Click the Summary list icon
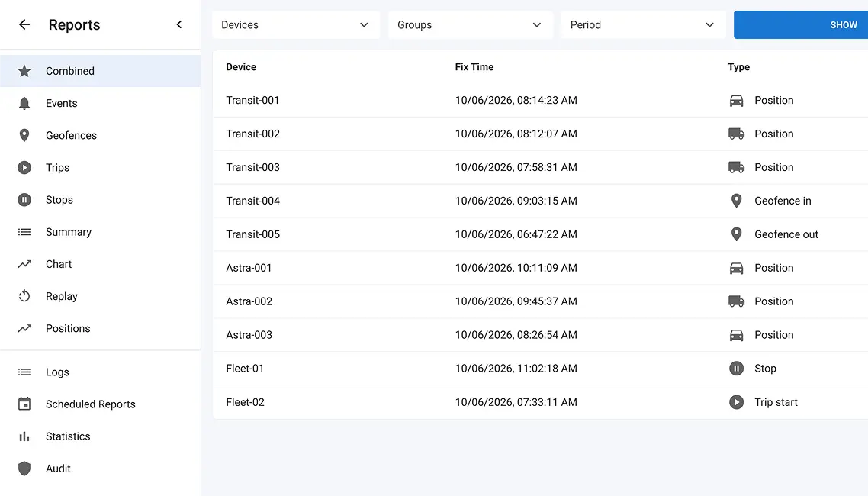 tap(24, 232)
